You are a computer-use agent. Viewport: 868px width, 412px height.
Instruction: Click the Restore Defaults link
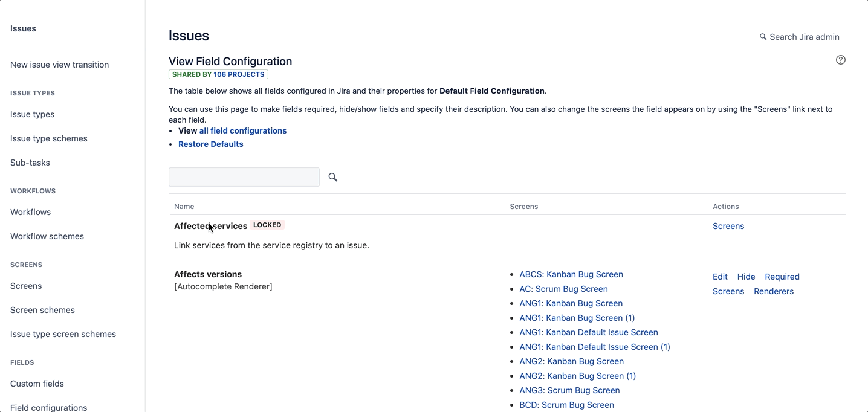tap(210, 144)
